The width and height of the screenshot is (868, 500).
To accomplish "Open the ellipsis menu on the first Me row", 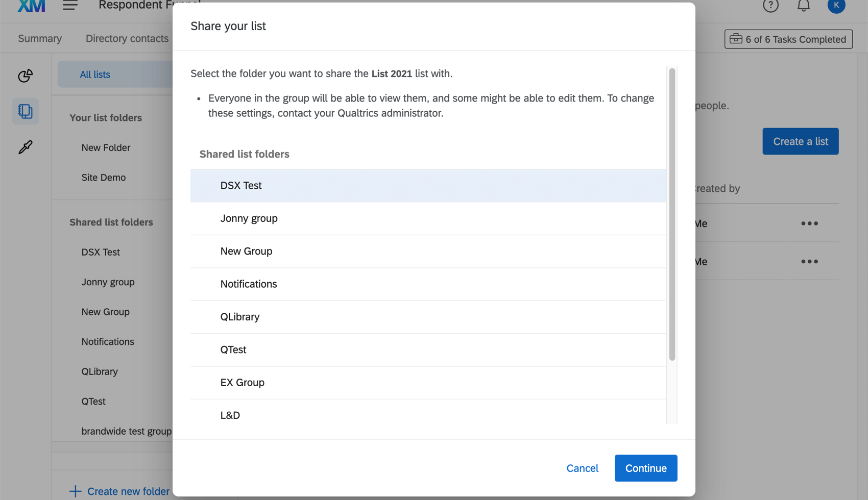I will pos(809,223).
